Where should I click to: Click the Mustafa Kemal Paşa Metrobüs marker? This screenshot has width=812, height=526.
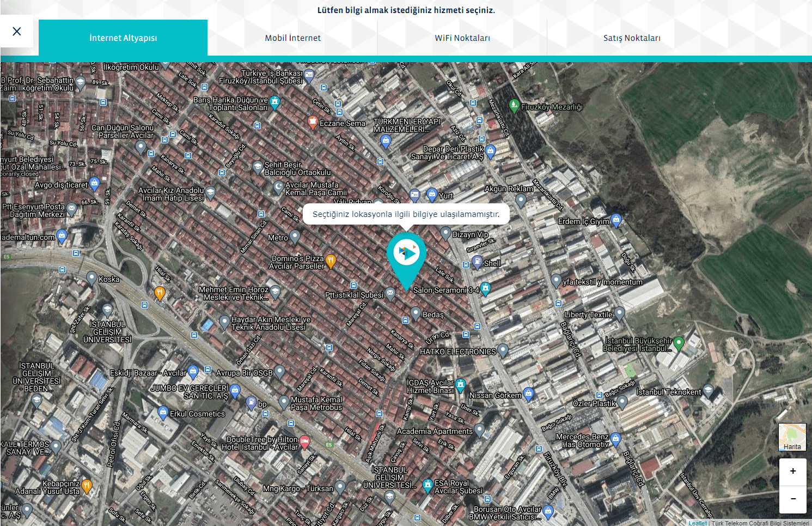tap(284, 402)
